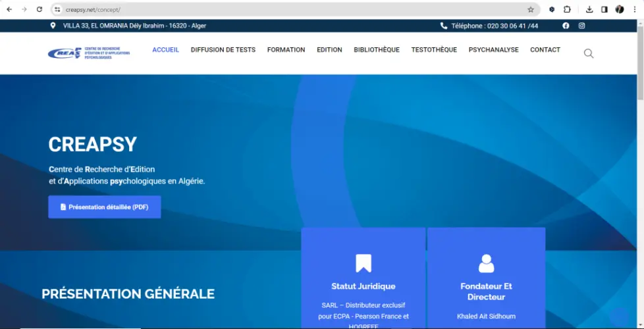Image resolution: width=644 pixels, height=329 pixels.
Task: Open the Chrome three-dot menu
Action: [635, 9]
